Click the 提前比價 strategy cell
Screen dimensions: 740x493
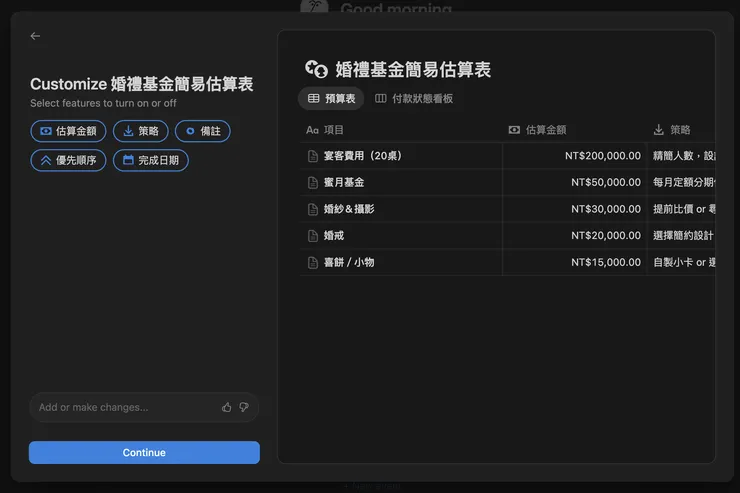click(x=681, y=209)
